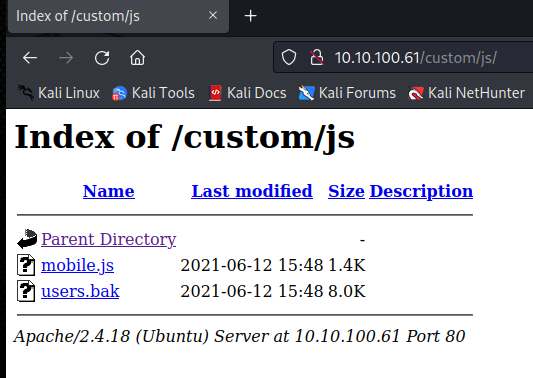The width and height of the screenshot is (533, 378).
Task: Open the tracking protection shield icon
Action: click(289, 57)
